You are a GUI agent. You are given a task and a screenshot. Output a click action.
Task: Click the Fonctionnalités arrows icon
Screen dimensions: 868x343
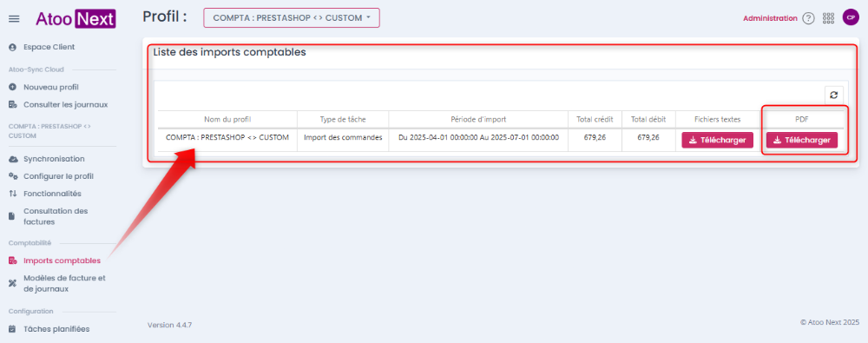(13, 194)
